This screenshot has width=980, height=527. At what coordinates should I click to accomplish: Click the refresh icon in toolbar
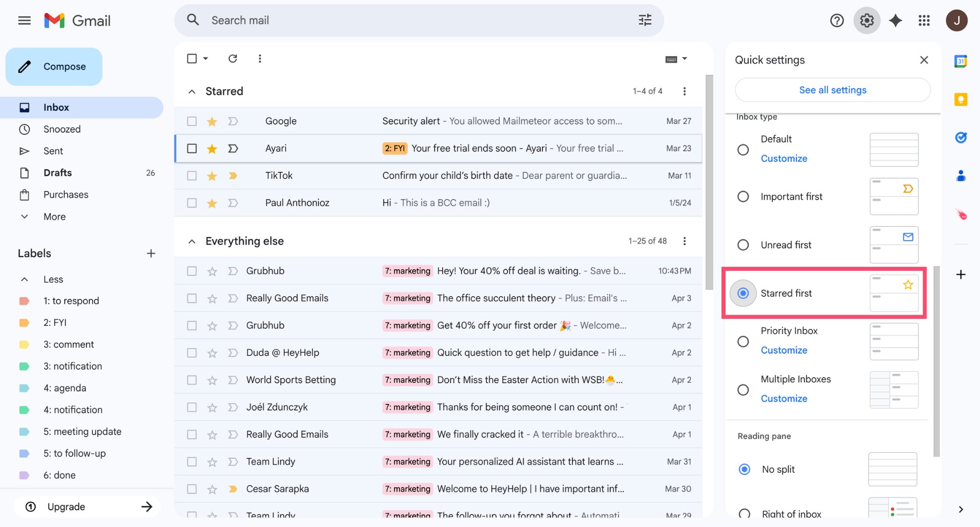click(x=232, y=59)
